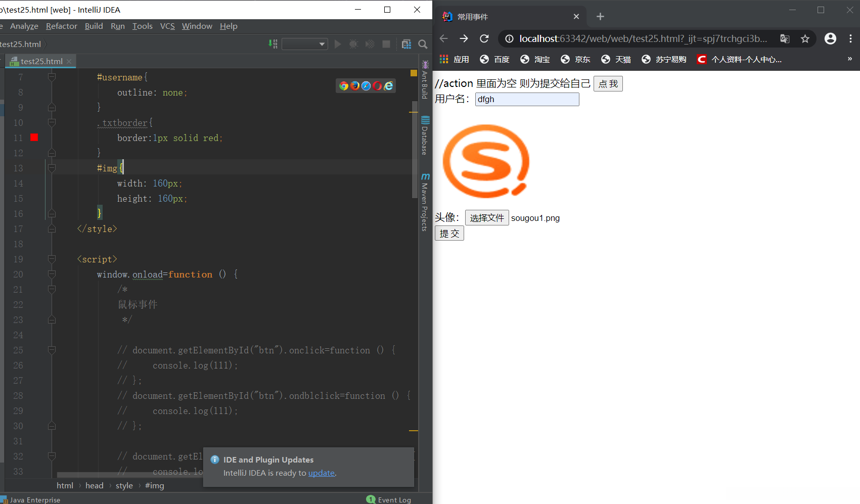Screen dimensions: 860x504
Task: Click the 选择文件 choose file button
Action: pyautogui.click(x=486, y=218)
